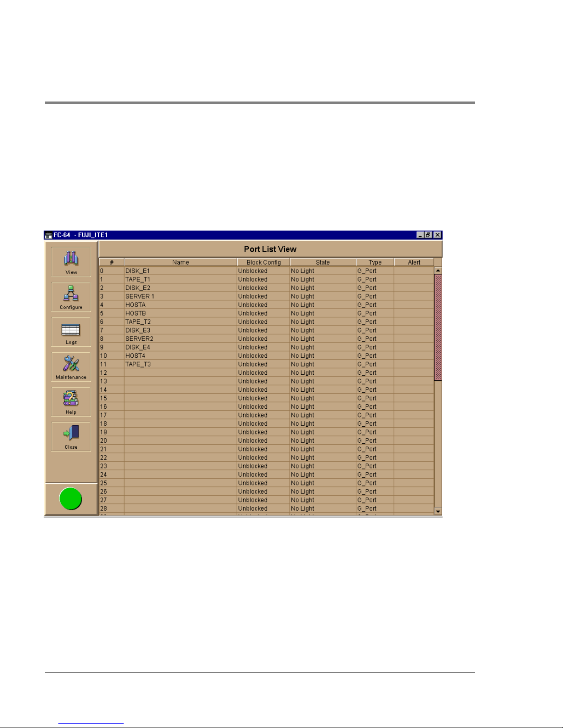Click the scrollbar up arrow
563x728 pixels.
[x=438, y=271]
